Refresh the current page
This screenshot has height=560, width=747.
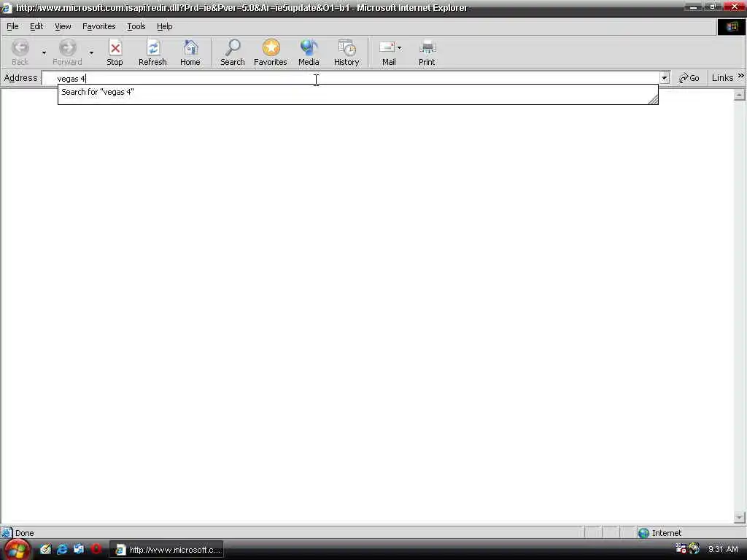pos(152,52)
